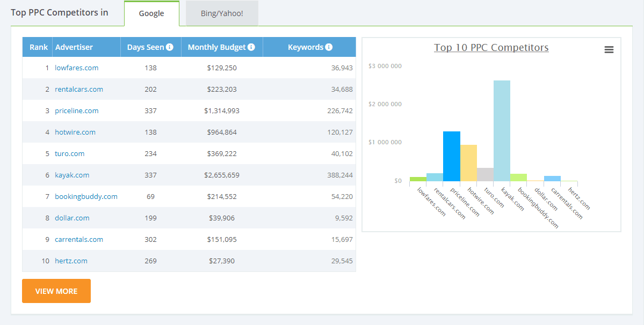
Task: Click the yellow hotwire.com chart bar
Action: coord(468,162)
